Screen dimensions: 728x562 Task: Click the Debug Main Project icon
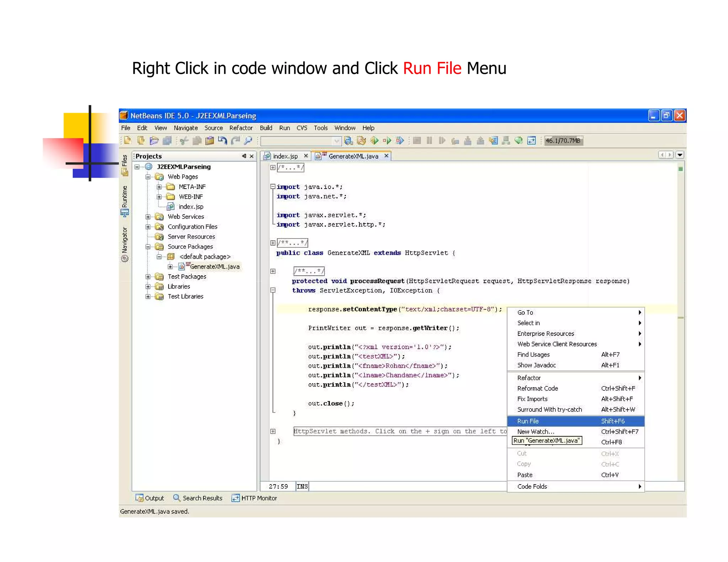point(387,141)
